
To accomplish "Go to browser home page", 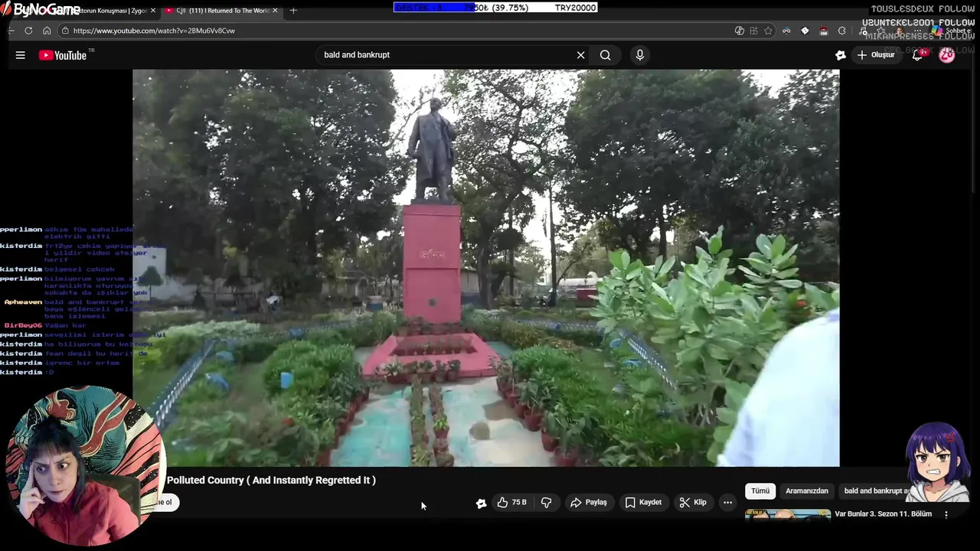I will tap(47, 31).
